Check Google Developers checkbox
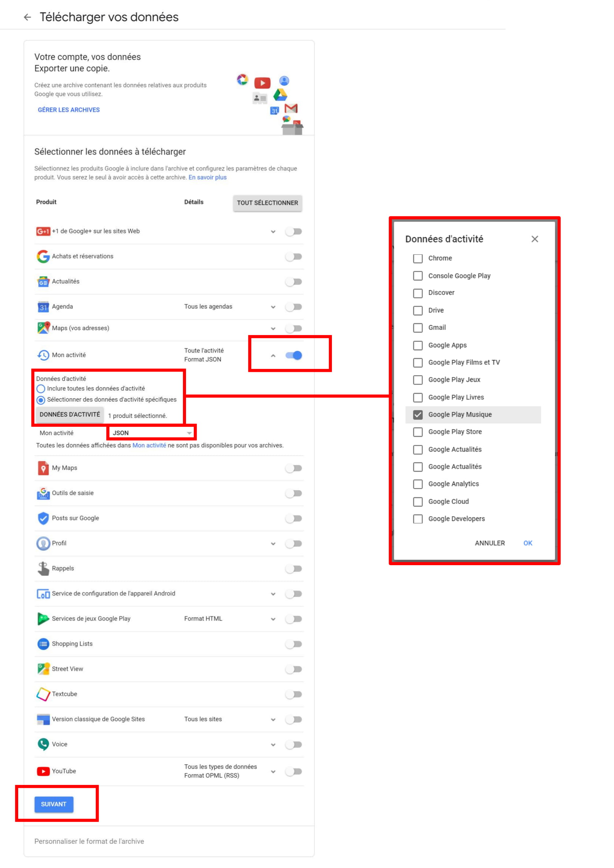 pos(418,519)
